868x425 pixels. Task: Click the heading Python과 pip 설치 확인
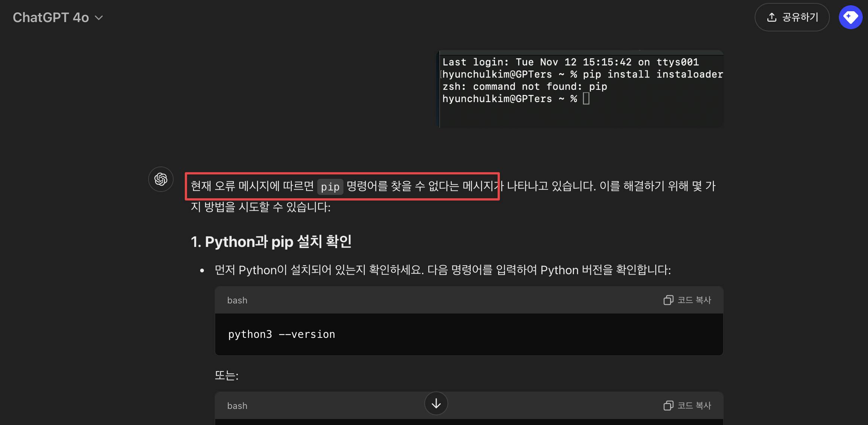click(271, 242)
